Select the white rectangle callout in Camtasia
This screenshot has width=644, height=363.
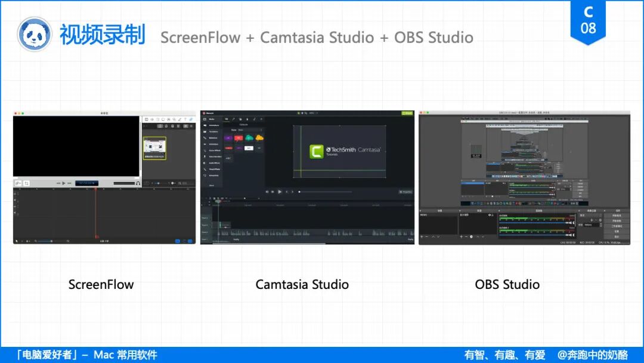coord(249,148)
